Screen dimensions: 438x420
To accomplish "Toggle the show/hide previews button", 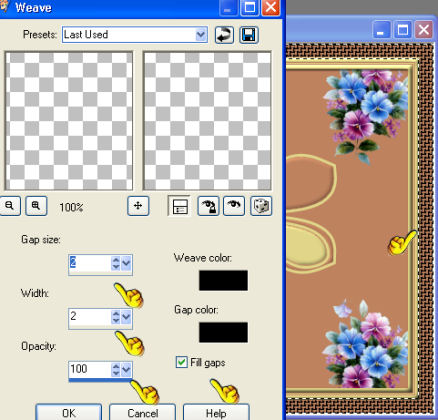I will (179, 206).
